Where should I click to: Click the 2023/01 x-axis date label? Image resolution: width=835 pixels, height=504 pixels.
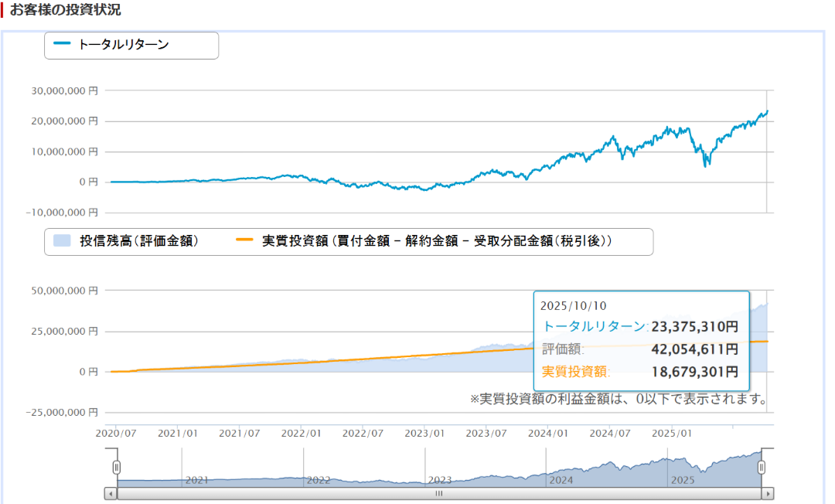(x=427, y=434)
